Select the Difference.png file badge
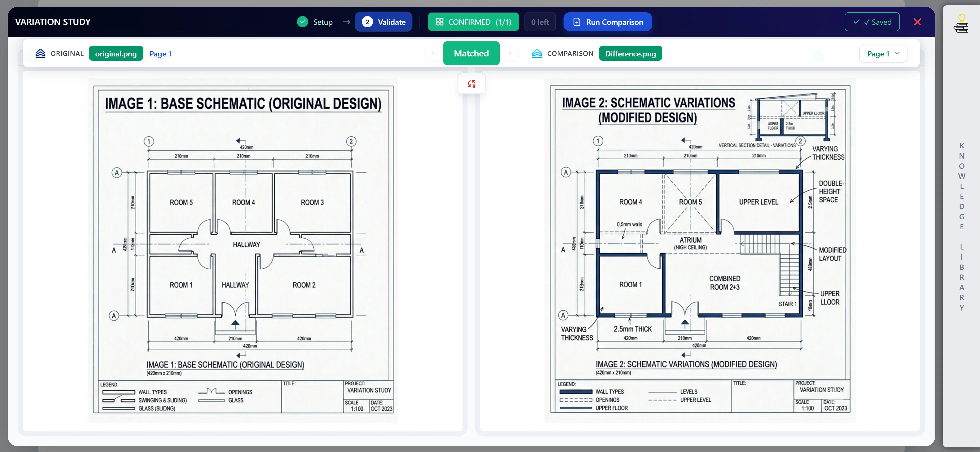 pyautogui.click(x=630, y=54)
